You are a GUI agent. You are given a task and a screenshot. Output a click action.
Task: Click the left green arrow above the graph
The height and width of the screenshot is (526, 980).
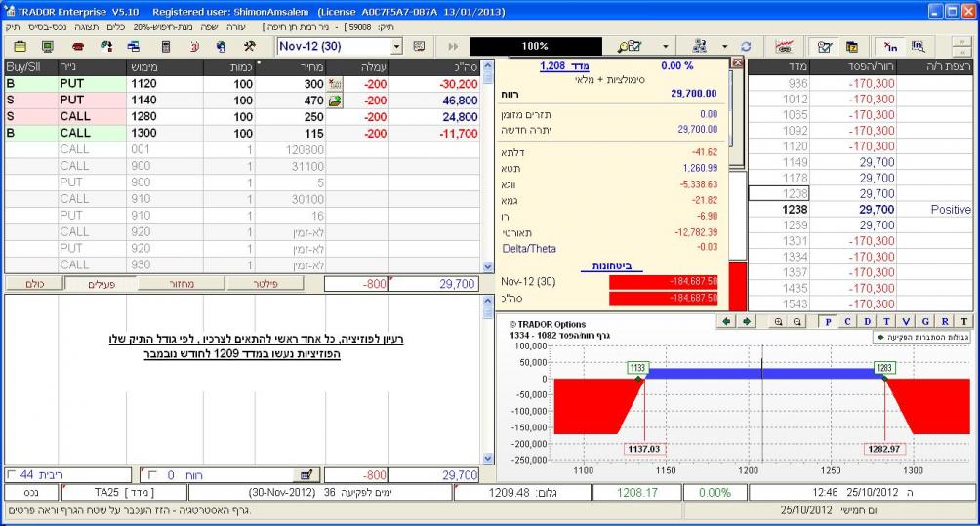728,321
